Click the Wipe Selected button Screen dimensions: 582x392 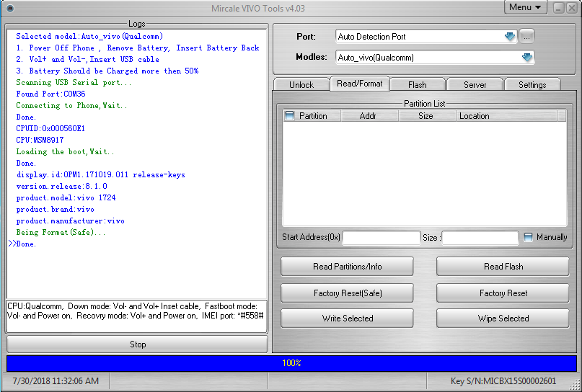pos(503,318)
